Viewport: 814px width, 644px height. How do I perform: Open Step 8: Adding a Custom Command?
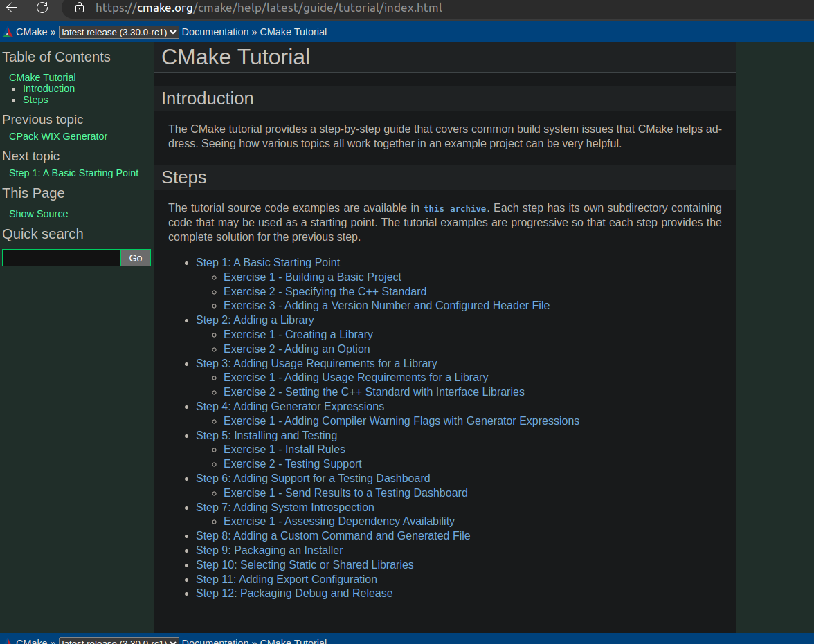[x=334, y=536]
